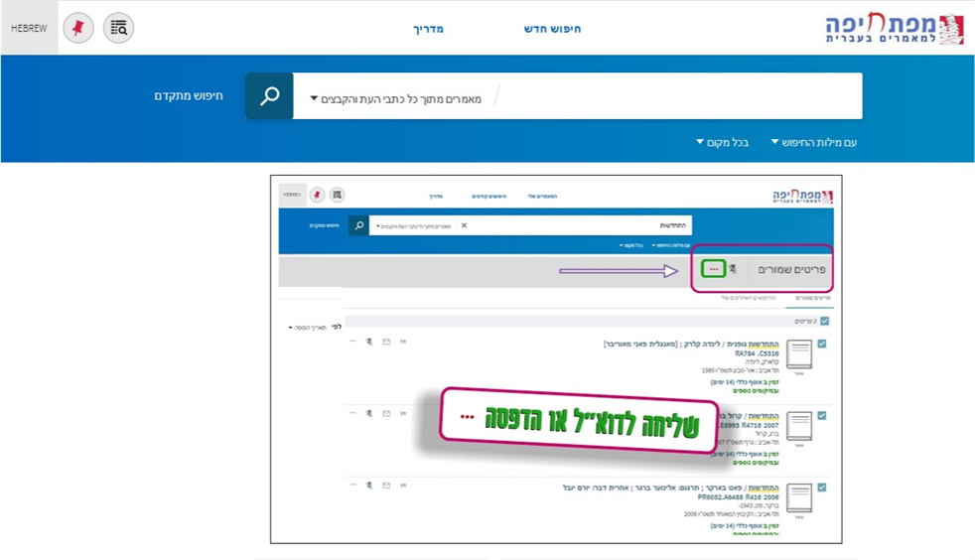
Task: Click the green-boxed three dots in the tutorial image
Action: 714,269
